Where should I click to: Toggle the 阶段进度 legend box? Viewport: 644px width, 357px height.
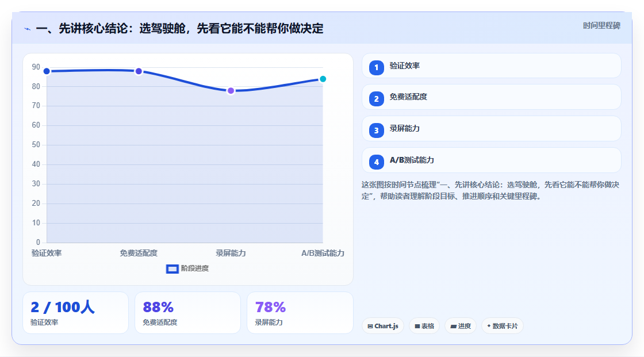172,269
